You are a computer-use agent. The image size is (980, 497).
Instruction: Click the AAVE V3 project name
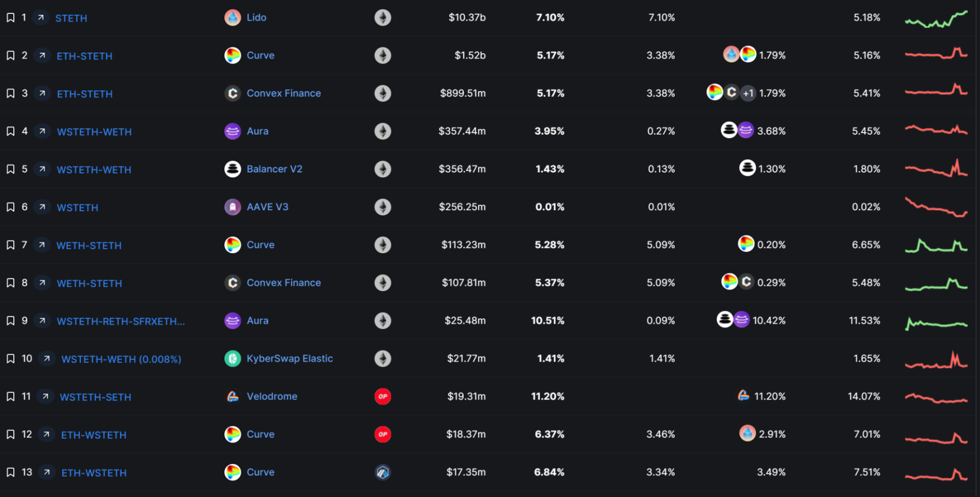tap(267, 207)
